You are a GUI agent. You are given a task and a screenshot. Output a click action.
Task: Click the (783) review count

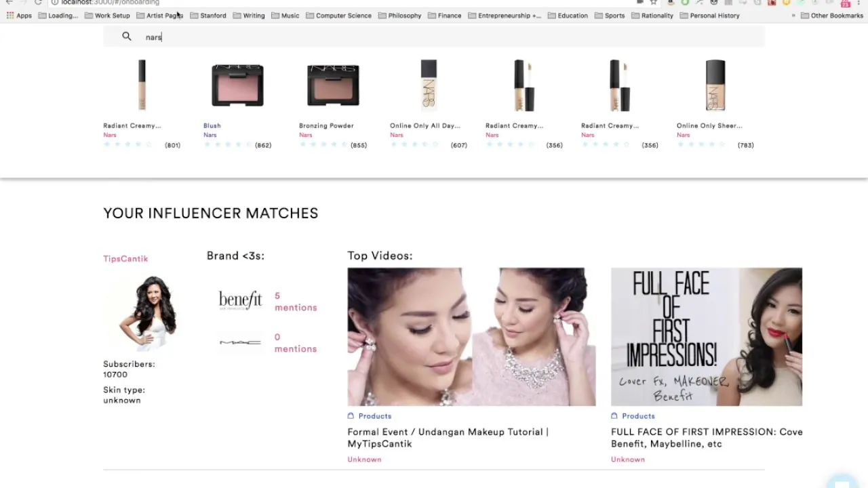(x=746, y=145)
